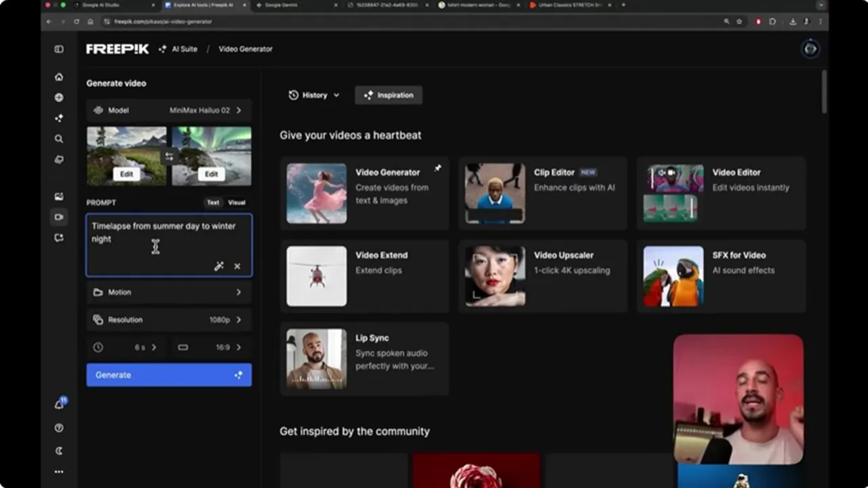Viewport: 868px width, 488px height.
Task: Open the 6 s duration selector
Action: (127, 347)
